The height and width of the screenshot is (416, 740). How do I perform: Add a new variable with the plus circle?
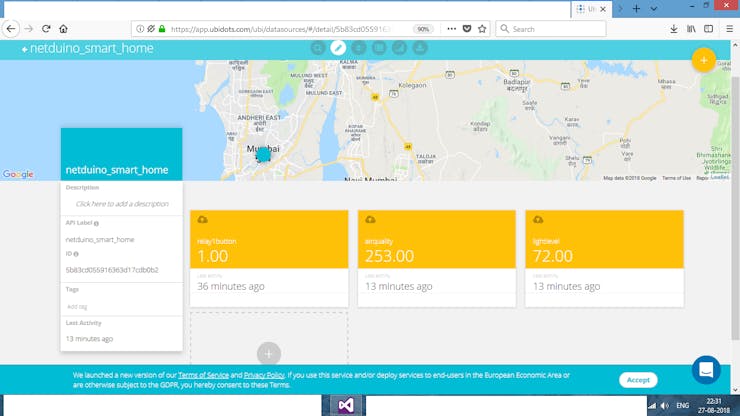tap(269, 353)
